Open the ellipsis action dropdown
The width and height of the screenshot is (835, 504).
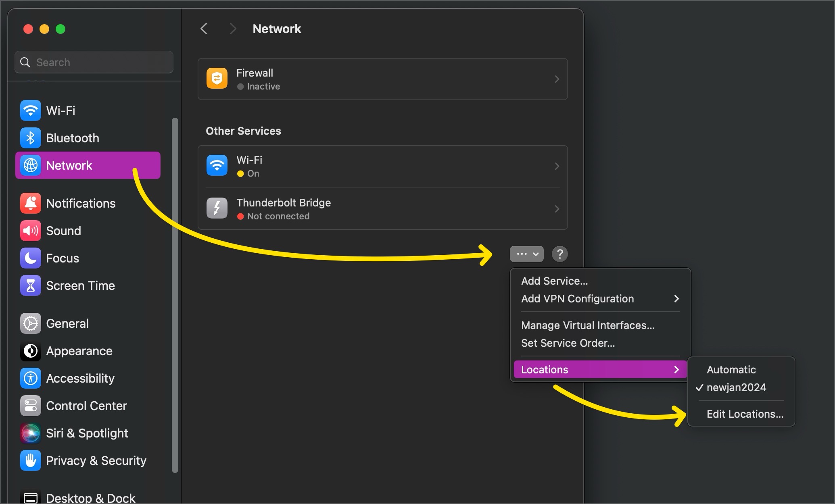coord(526,254)
